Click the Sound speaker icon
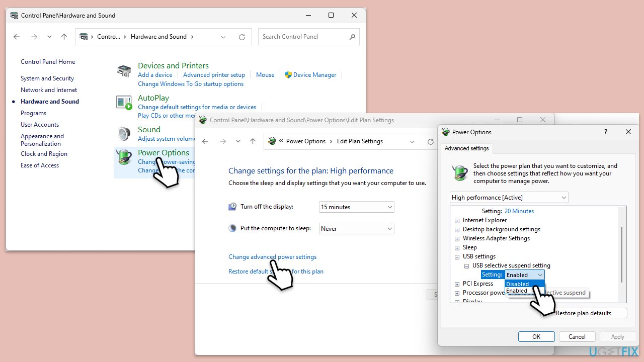This screenshot has height=362, width=644. pyautogui.click(x=124, y=134)
